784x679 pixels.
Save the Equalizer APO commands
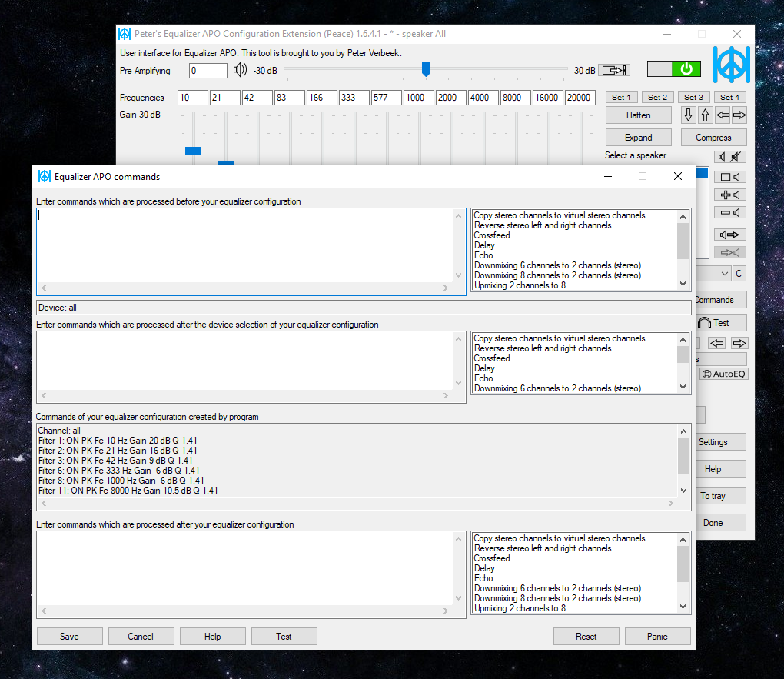pyautogui.click(x=69, y=637)
